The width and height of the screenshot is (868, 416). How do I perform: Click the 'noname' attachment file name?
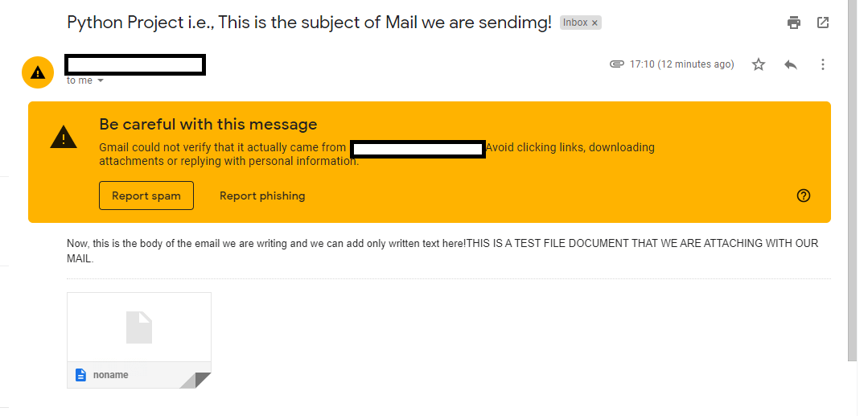click(111, 375)
